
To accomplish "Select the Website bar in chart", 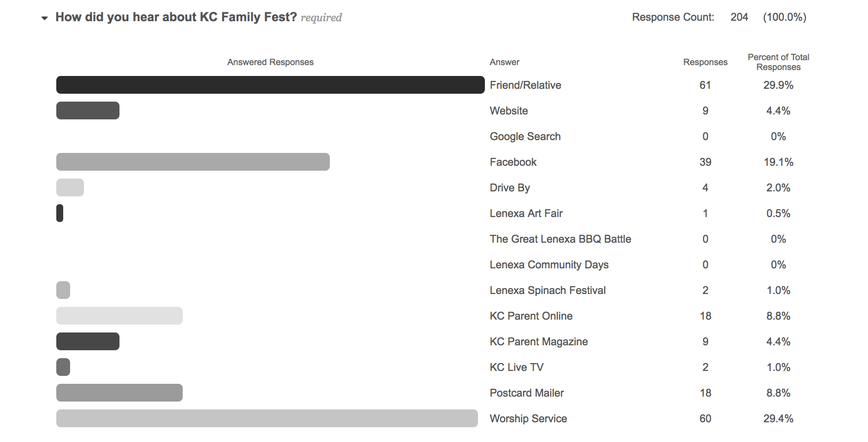I will click(x=88, y=110).
